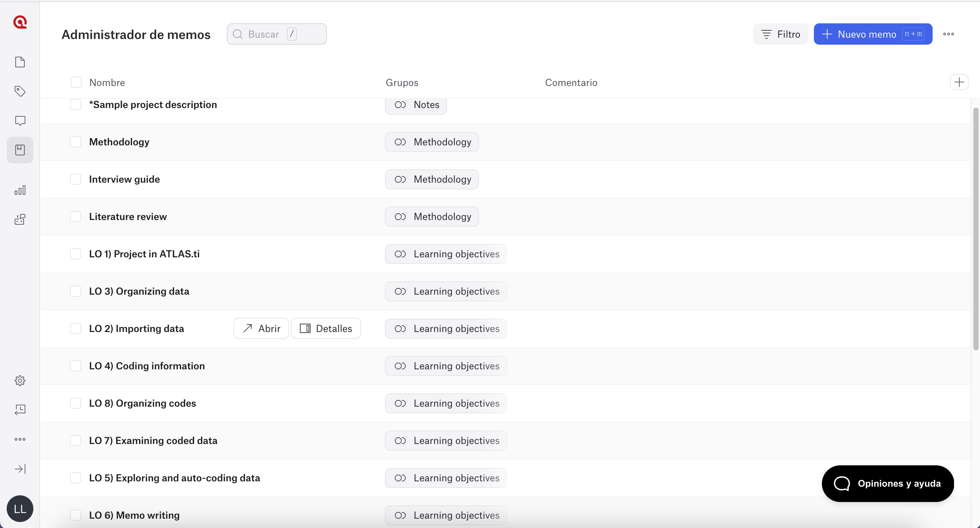Image resolution: width=980 pixels, height=528 pixels.
Task: Click the vertical scrollbar thumb
Action: point(975,229)
